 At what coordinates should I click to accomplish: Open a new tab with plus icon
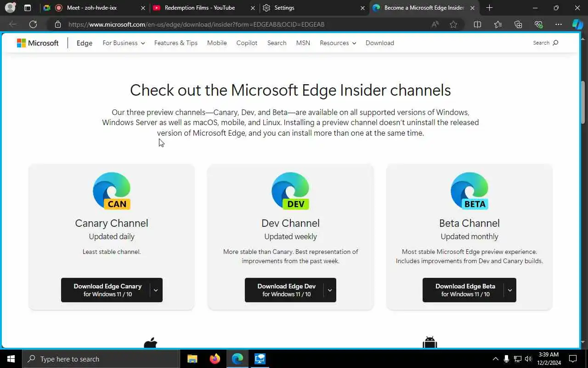coord(489,8)
